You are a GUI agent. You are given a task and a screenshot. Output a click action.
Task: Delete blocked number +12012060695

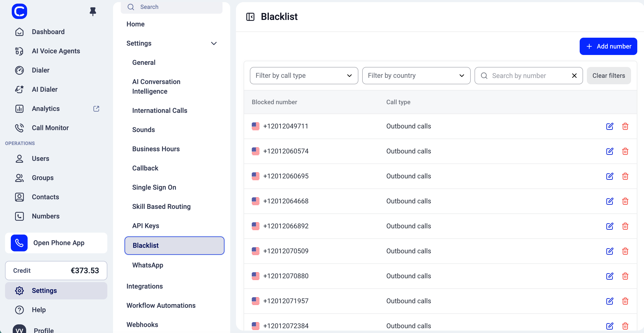pyautogui.click(x=625, y=176)
